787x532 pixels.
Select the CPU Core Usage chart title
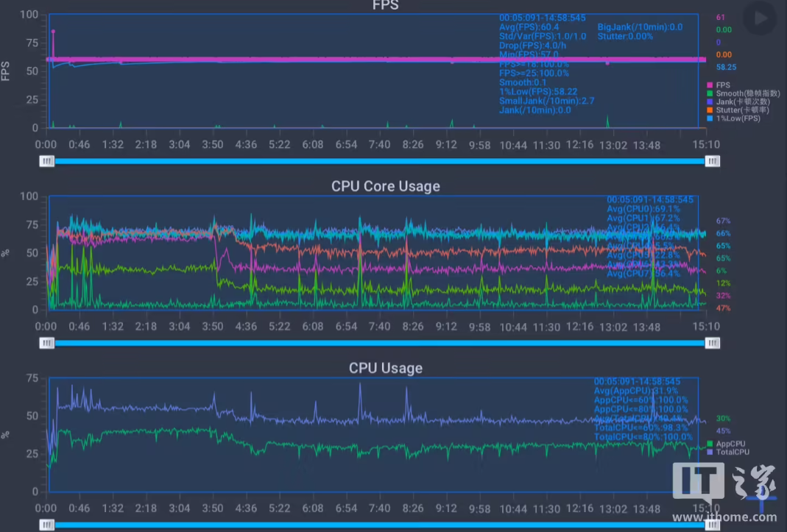click(385, 186)
